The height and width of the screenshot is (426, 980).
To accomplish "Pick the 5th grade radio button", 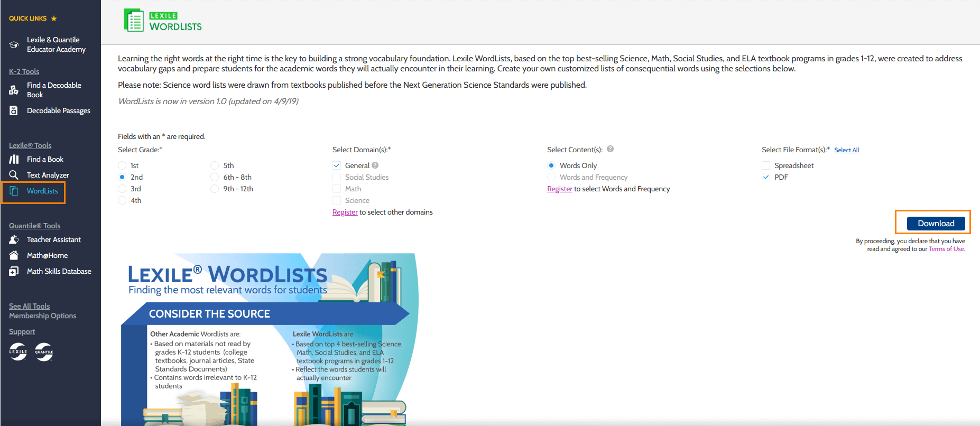I will click(215, 165).
